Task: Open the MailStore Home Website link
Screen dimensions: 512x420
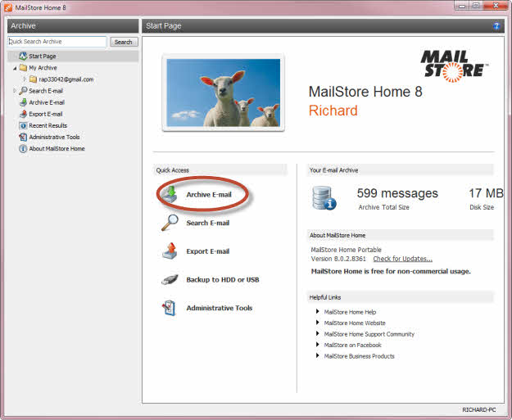Action: point(355,323)
